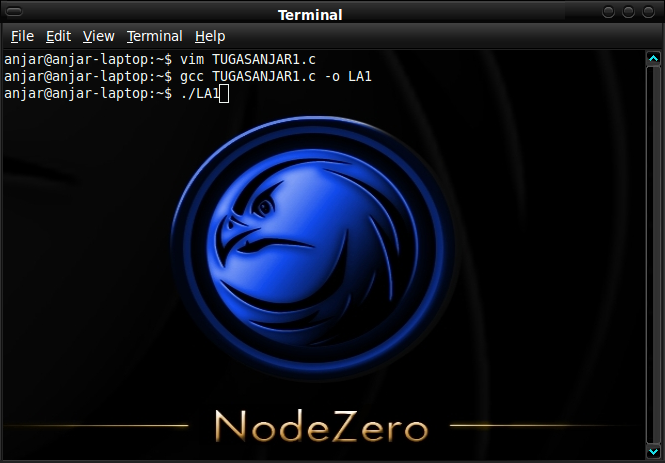
Task: Click the vertical scrollbar track
Action: pos(653,254)
